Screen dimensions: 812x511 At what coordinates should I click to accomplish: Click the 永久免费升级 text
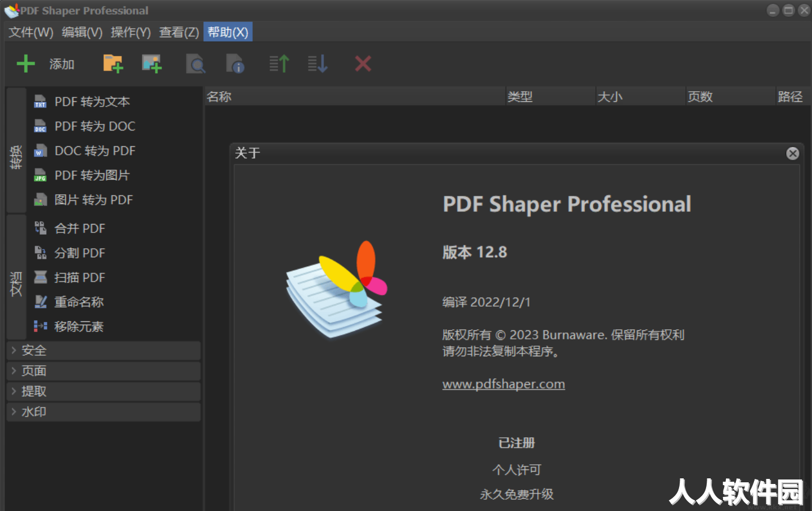tap(516, 494)
